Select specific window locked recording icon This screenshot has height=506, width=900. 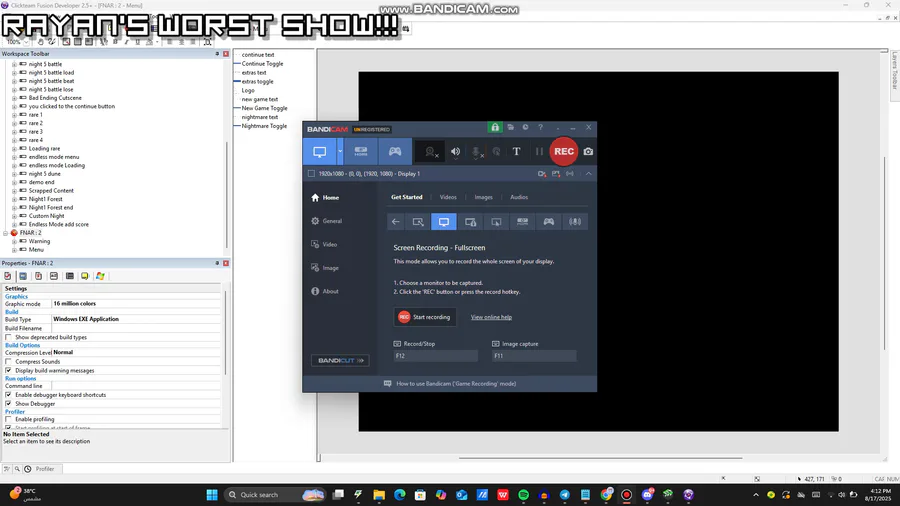(x=470, y=221)
